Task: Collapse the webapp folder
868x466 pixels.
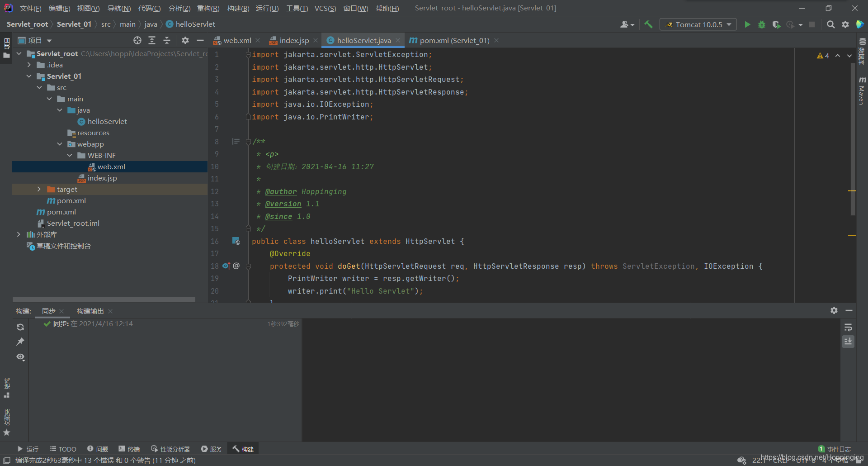Action: (60, 144)
